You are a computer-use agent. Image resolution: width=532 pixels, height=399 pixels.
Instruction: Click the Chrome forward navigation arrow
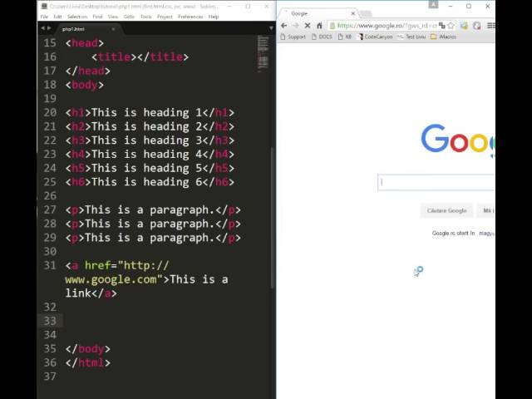click(296, 26)
